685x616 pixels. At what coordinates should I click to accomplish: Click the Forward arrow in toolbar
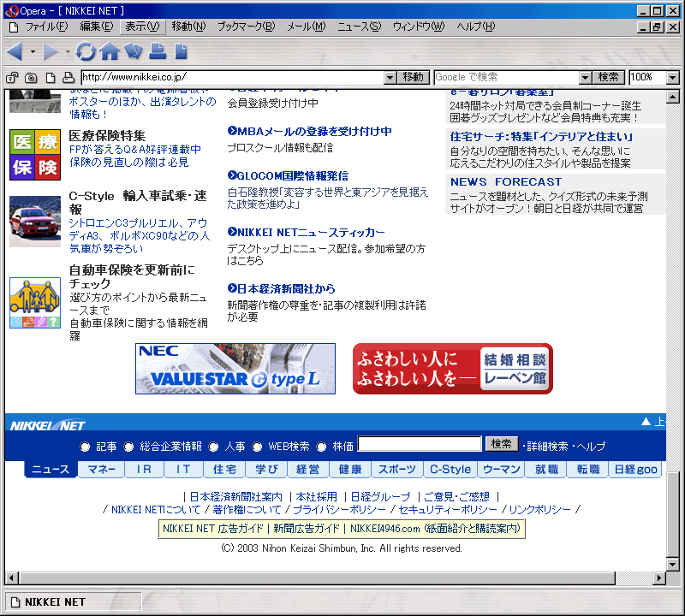coord(51,52)
